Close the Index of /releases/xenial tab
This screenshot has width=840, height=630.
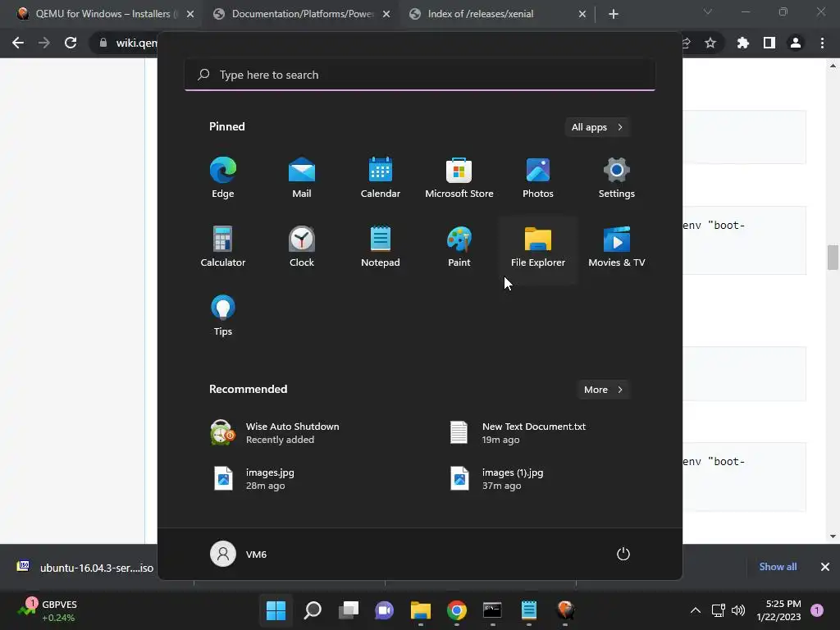(582, 14)
